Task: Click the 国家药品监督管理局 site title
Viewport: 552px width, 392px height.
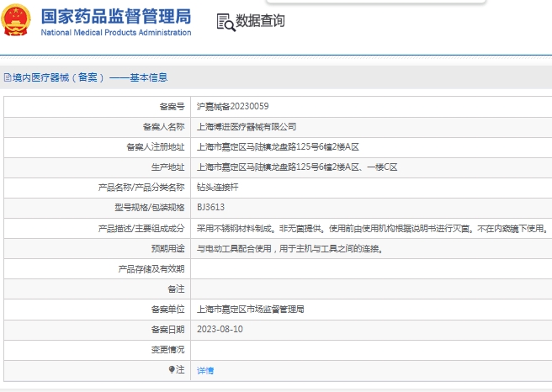Action: tap(116, 17)
